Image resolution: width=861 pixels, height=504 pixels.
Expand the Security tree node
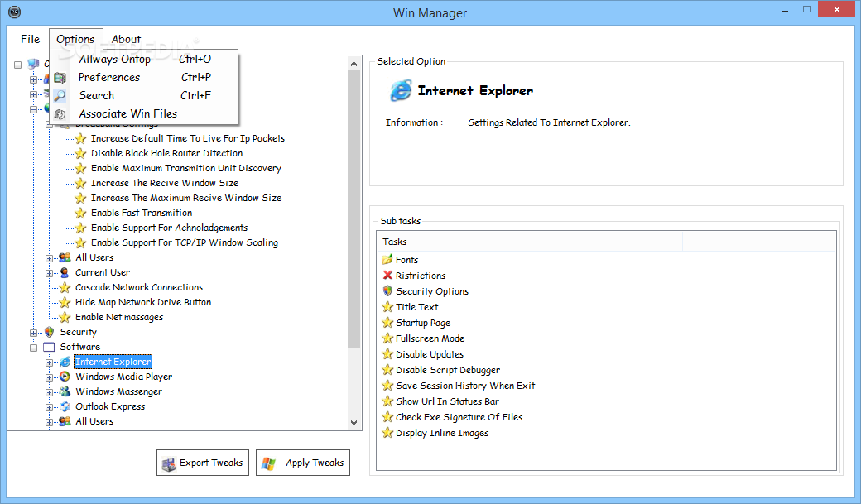pos(33,333)
